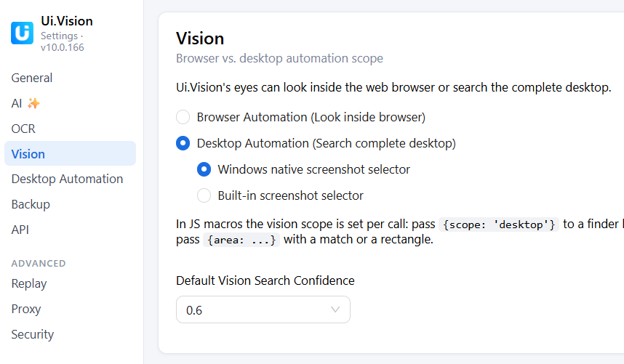
Task: Select the Vision sidebar item
Action: click(x=70, y=153)
